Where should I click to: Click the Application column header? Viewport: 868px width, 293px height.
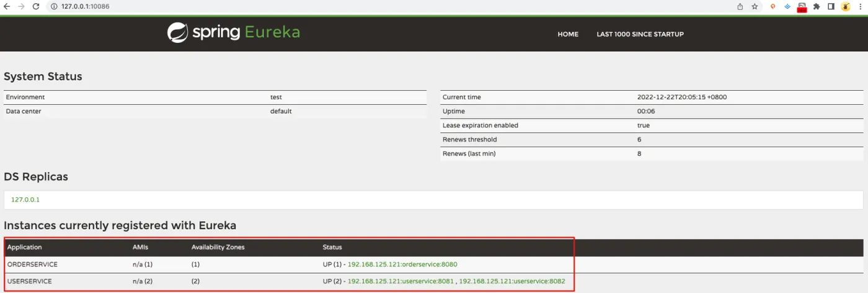click(24, 247)
